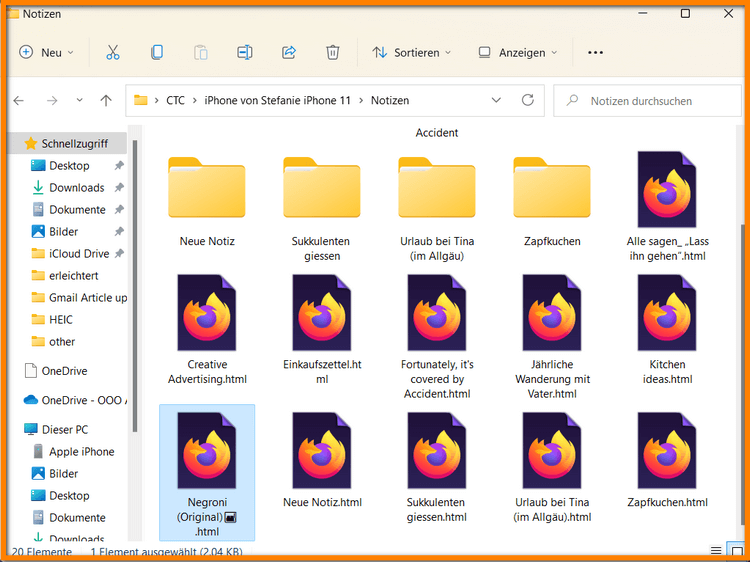The image size is (750, 562).
Task: Go forward with the right arrow
Action: click(x=52, y=100)
